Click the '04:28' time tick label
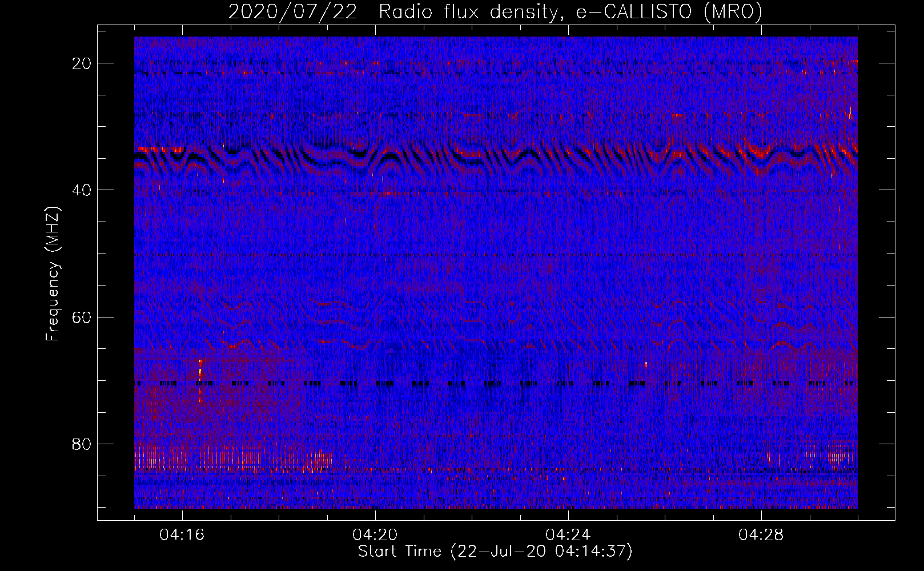 point(761,535)
